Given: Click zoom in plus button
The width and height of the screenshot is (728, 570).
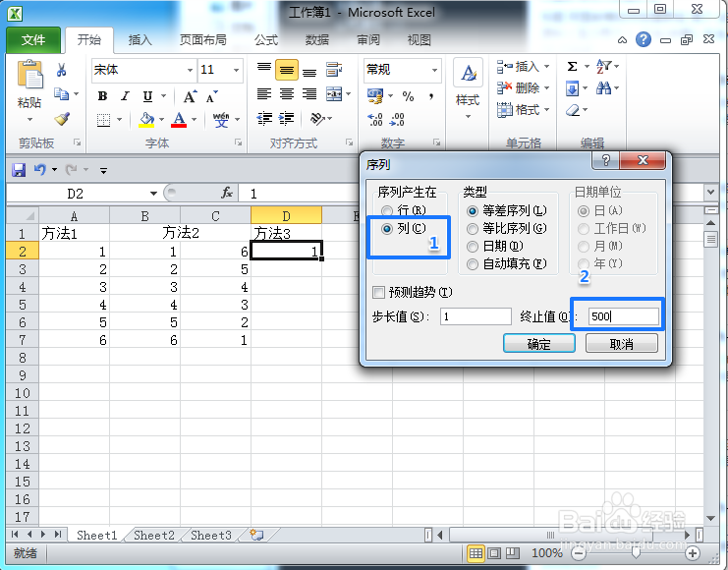Looking at the screenshot, I should click(693, 553).
